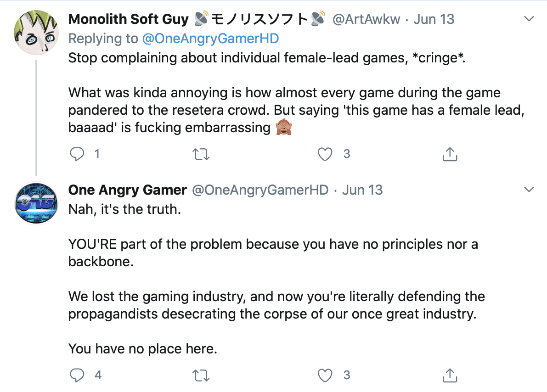Open the Jun 13 timestamp on second tweet
This screenshot has width=547, height=392.
pos(362,190)
